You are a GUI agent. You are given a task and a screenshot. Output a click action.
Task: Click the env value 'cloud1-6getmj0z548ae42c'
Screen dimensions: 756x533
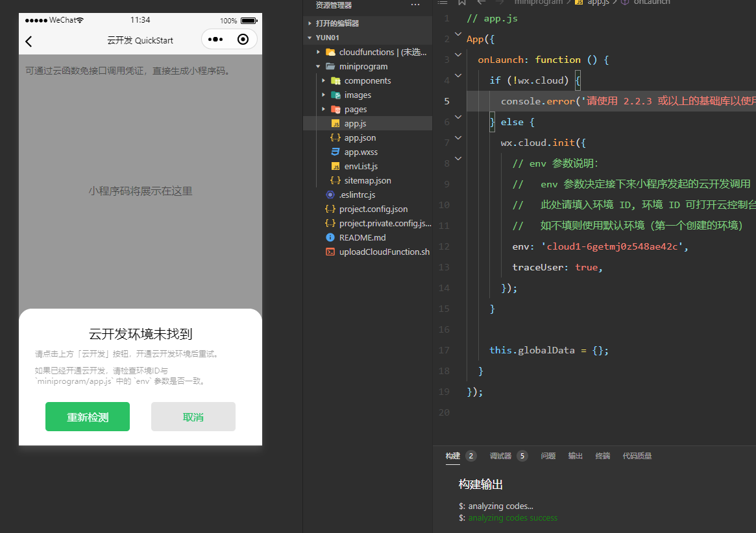[x=612, y=246]
